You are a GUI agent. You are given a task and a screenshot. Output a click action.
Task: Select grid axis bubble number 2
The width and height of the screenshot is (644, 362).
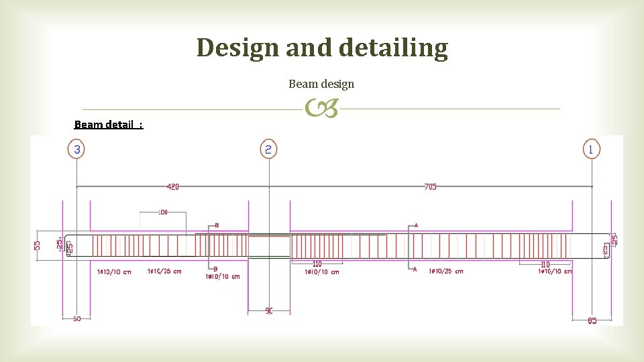[x=268, y=149]
